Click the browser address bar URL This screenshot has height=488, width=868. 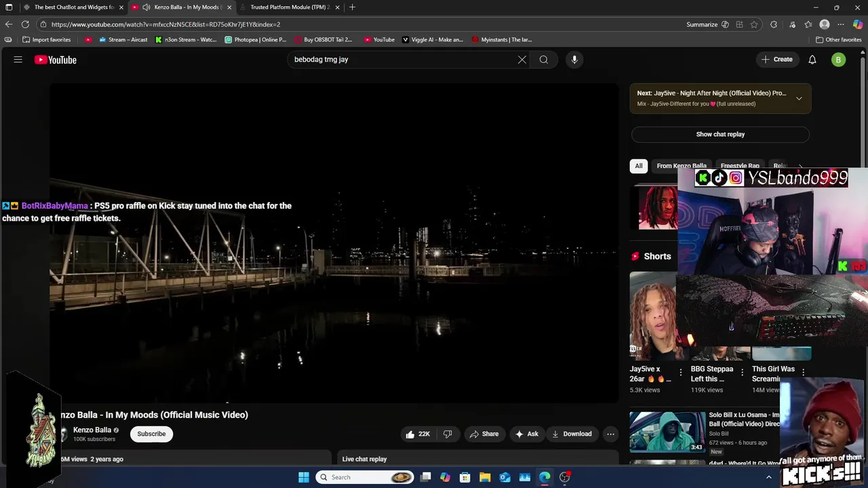[165, 24]
